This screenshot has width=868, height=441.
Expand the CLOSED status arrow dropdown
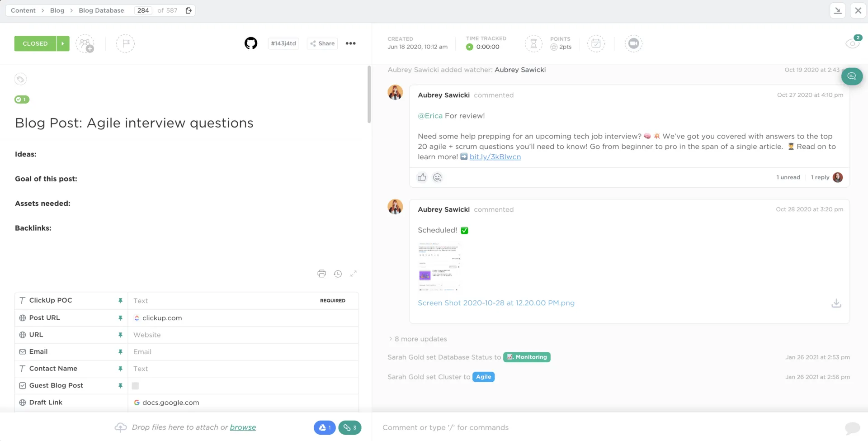[63, 43]
